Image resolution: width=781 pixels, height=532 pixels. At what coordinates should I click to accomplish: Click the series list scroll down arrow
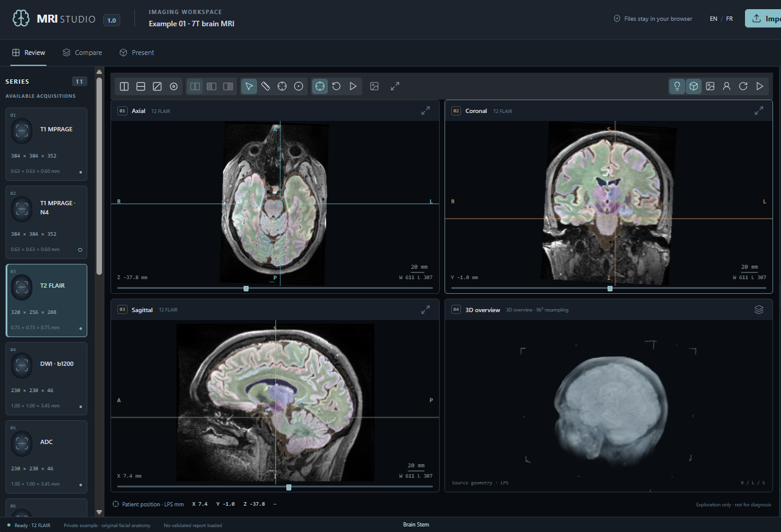(x=100, y=512)
